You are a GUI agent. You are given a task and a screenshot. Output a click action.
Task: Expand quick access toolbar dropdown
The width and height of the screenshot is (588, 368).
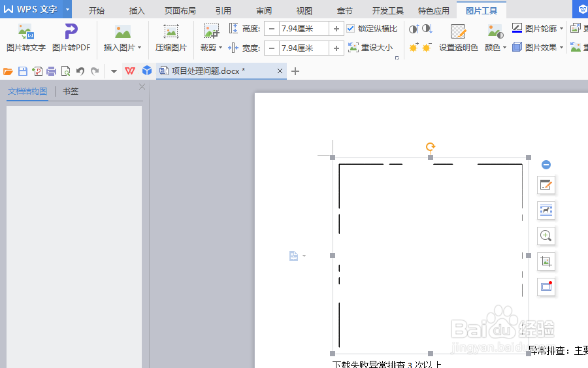pyautogui.click(x=114, y=71)
